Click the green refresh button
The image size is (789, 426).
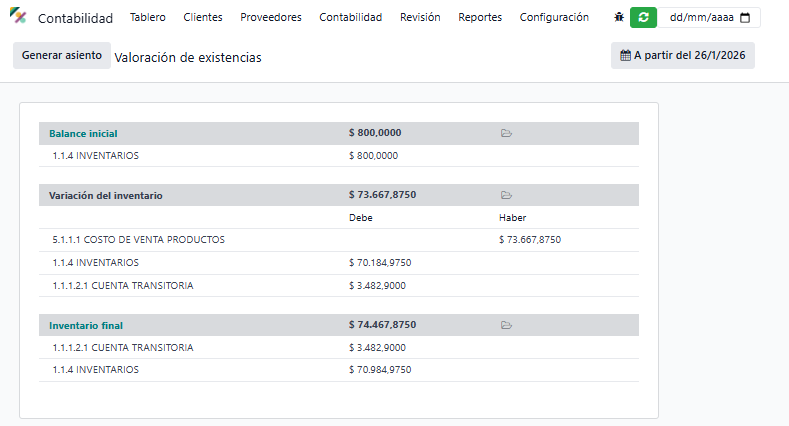click(643, 17)
